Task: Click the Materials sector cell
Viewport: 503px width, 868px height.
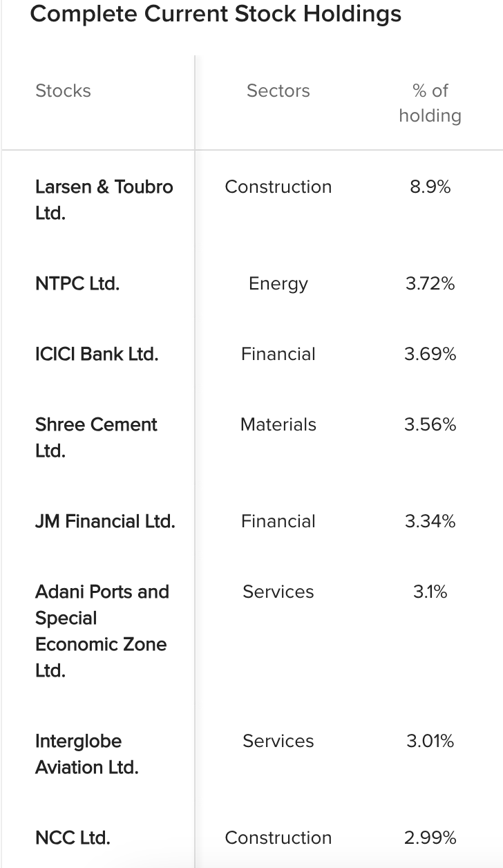Action: click(x=278, y=424)
